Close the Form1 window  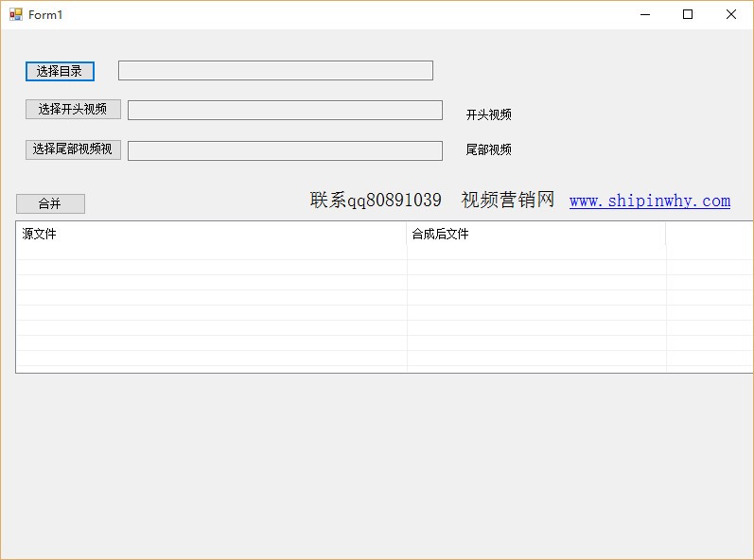pyautogui.click(x=731, y=14)
